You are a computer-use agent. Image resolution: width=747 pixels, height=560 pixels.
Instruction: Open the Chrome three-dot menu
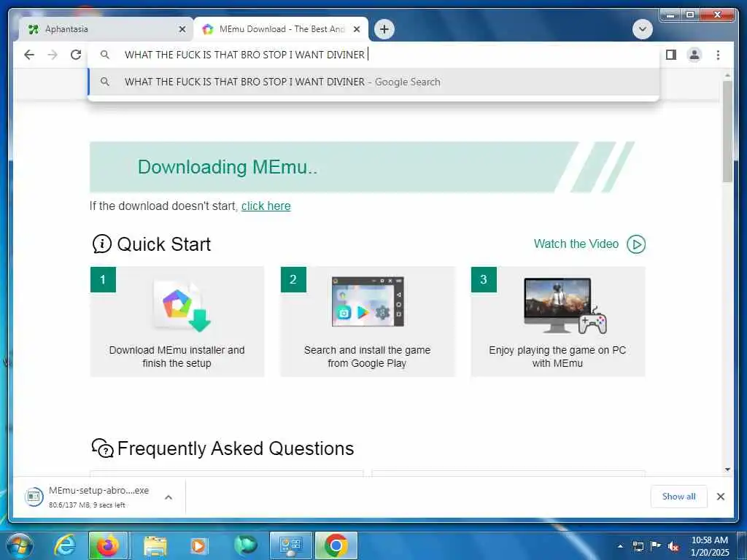pos(718,55)
